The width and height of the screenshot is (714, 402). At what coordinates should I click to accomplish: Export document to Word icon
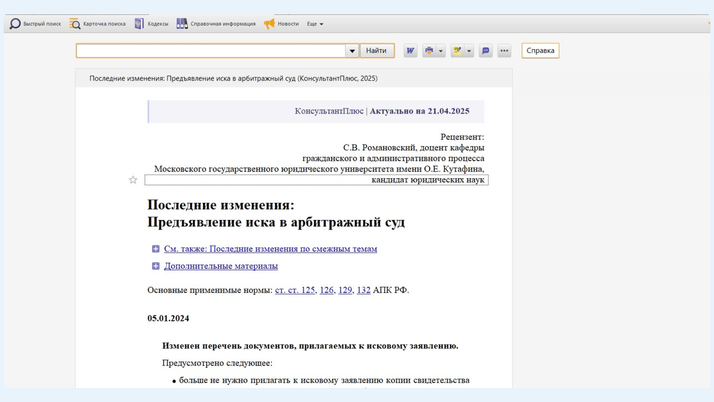click(410, 51)
